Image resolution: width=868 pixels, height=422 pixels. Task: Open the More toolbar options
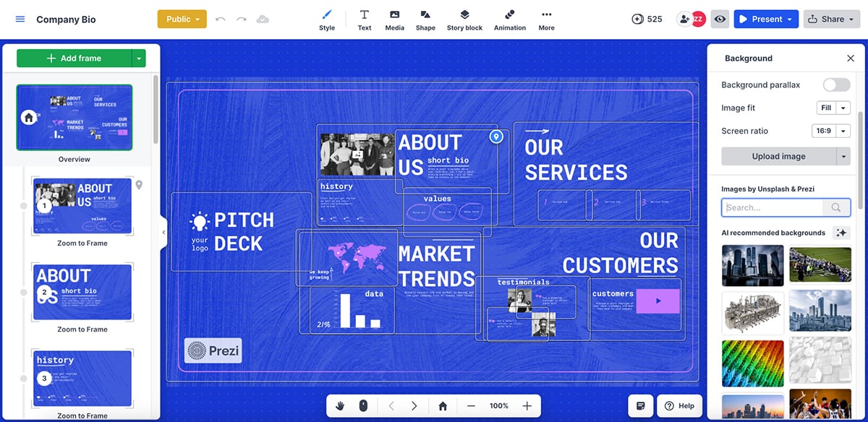tap(546, 19)
